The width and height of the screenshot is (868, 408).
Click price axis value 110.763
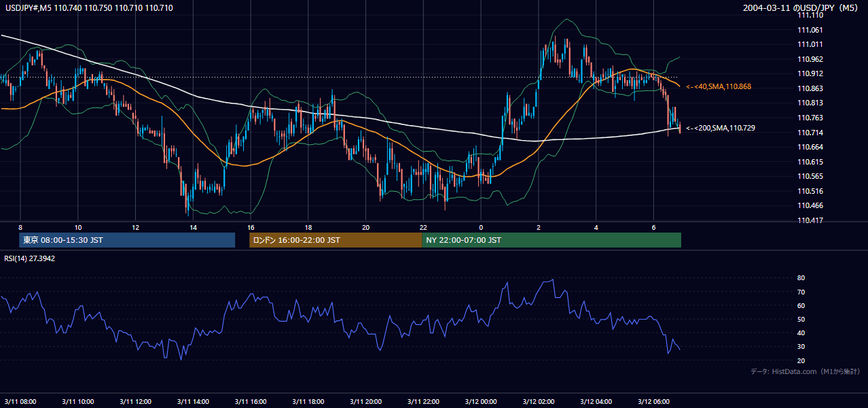(x=810, y=118)
